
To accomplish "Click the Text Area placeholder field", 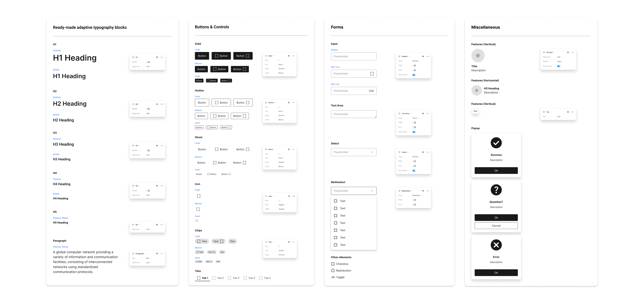I will pos(354,114).
